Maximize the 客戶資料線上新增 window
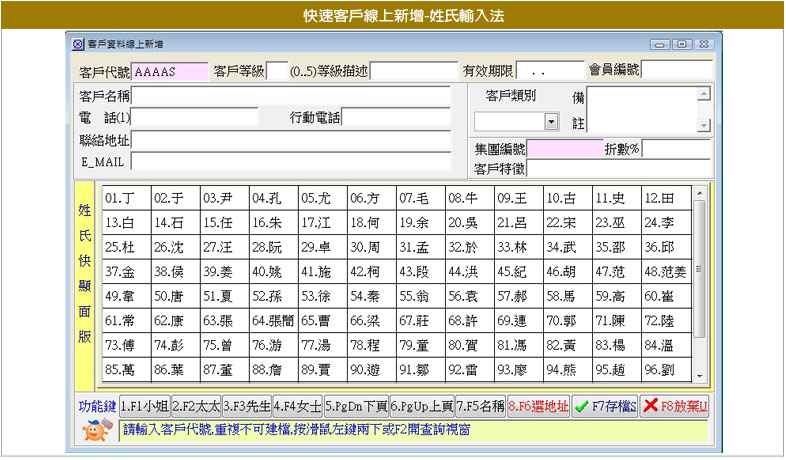Image resolution: width=786 pixels, height=460 pixels. click(682, 45)
